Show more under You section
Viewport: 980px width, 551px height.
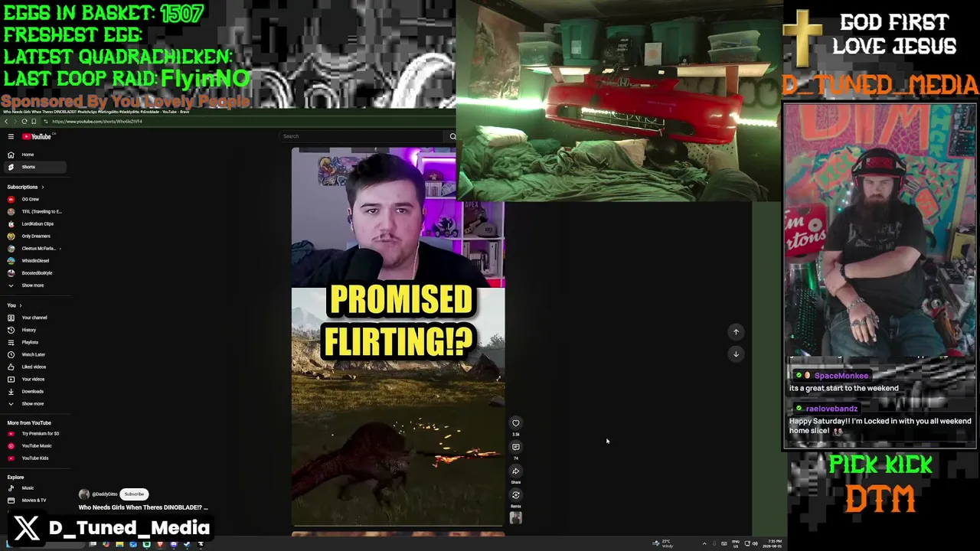pyautogui.click(x=34, y=403)
